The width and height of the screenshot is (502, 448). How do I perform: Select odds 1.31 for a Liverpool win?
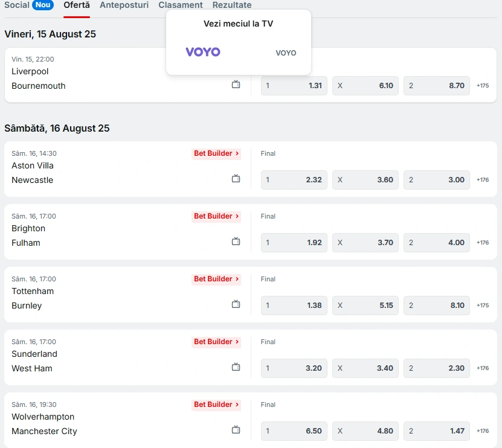294,86
